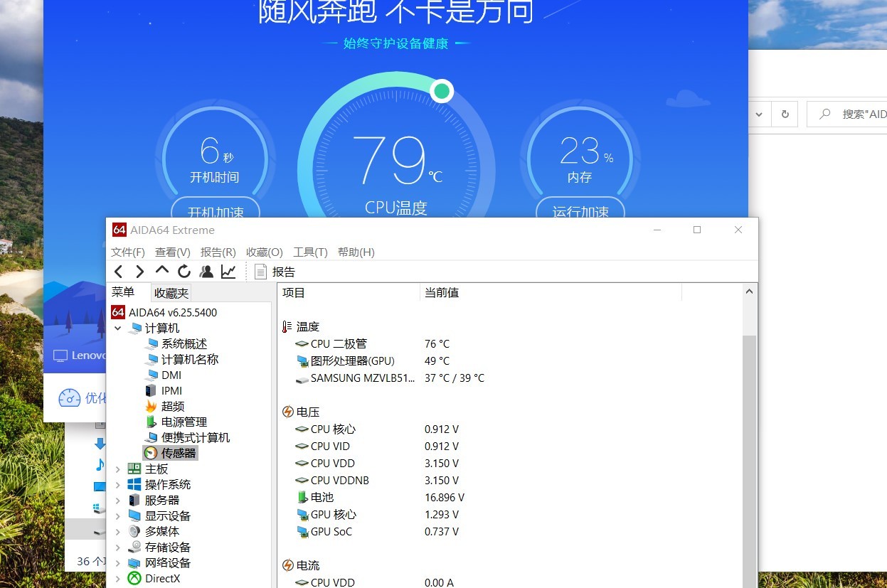Select the 电流 section header icon
The width and height of the screenshot is (887, 588).
pos(287,565)
